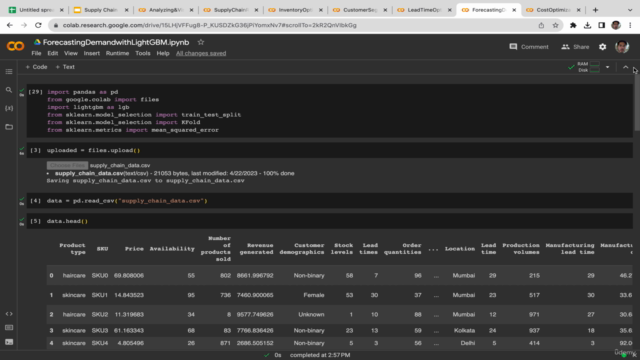Click the Share button
The image size is (640, 360).
(x=575, y=47)
